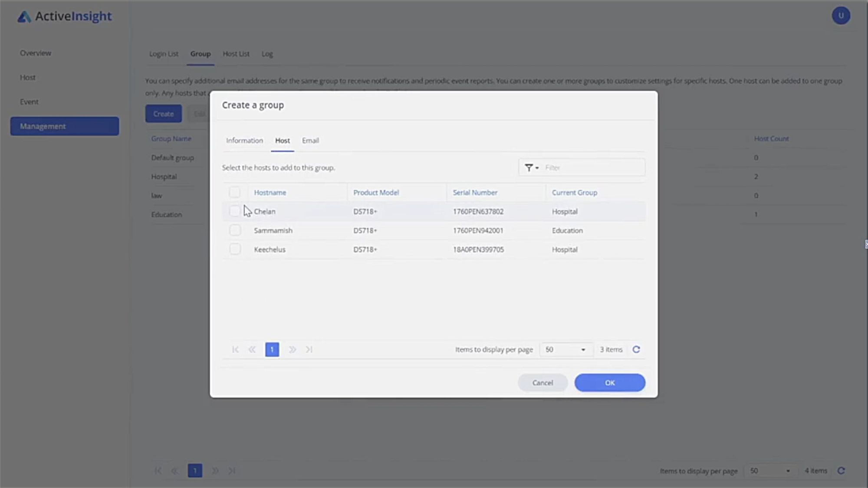Go to first page of background group list
This screenshot has width=868, height=488.
pyautogui.click(x=158, y=471)
